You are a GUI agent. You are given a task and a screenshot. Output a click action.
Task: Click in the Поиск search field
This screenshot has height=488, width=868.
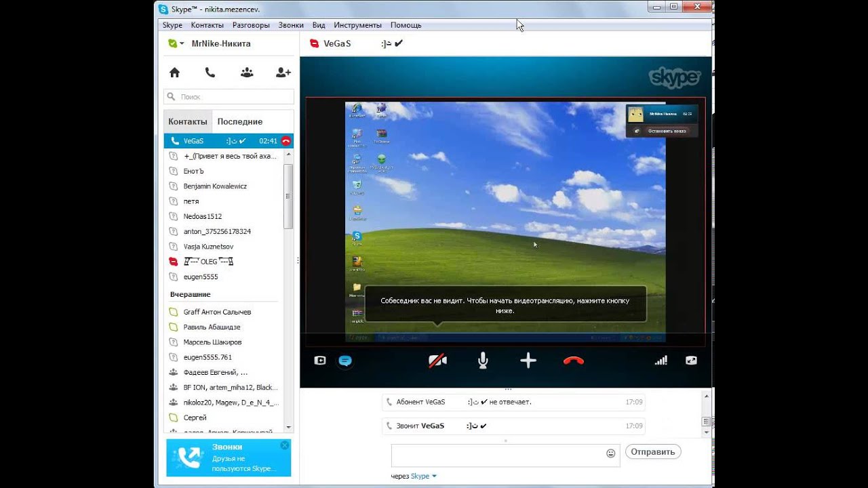click(229, 97)
